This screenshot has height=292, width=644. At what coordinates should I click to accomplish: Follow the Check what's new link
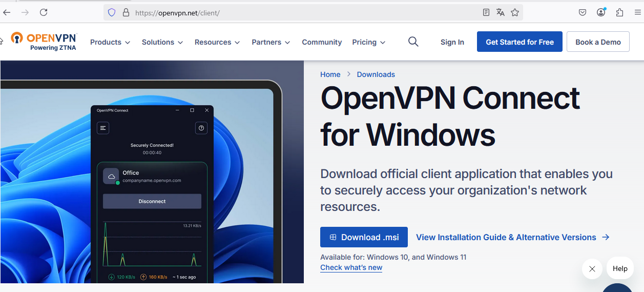coord(351,267)
